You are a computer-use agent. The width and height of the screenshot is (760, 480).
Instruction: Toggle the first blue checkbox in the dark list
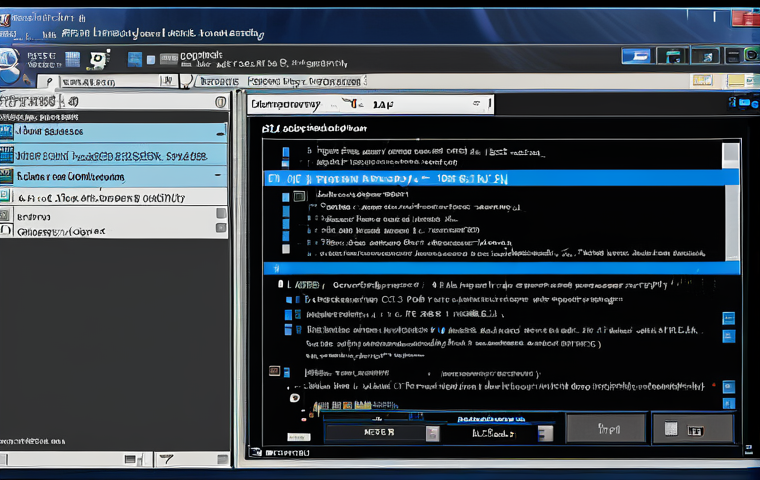pos(286,152)
